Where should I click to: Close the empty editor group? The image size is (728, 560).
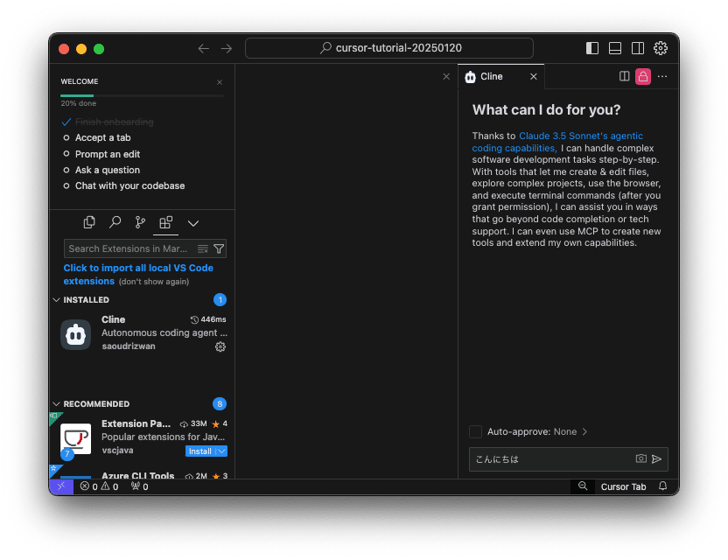tap(446, 77)
